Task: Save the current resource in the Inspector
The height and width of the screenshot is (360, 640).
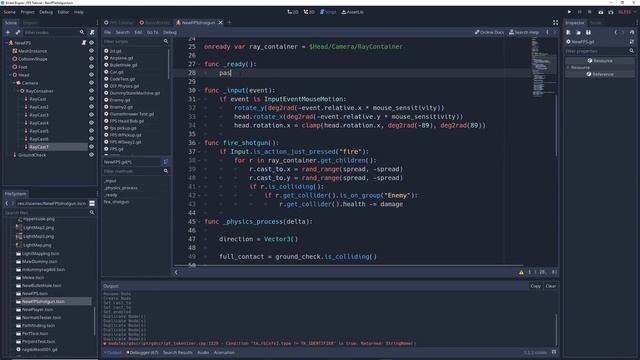Action: 588,32
